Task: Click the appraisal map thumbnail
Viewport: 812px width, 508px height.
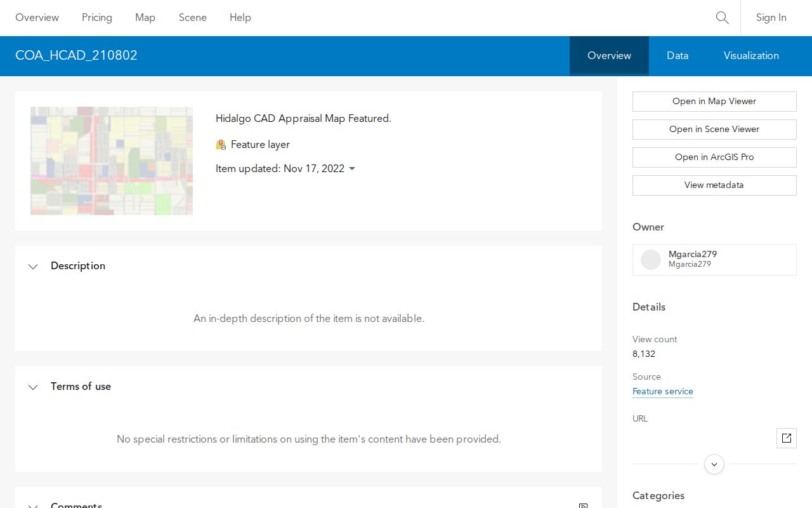Action: (112, 161)
